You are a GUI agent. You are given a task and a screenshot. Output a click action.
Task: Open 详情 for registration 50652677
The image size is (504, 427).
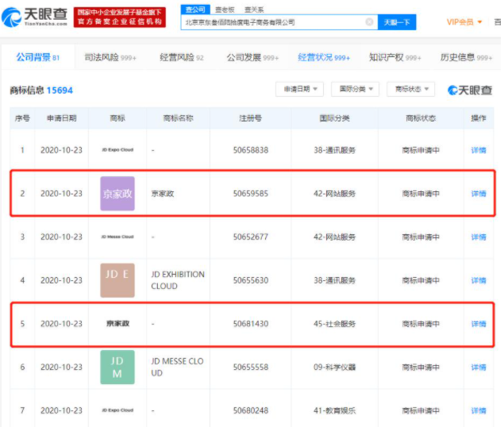(479, 237)
